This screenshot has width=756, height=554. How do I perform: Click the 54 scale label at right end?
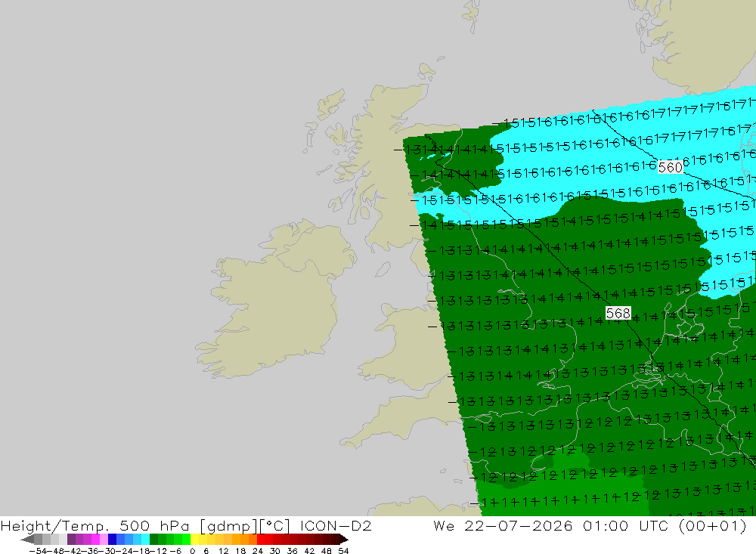343,551
